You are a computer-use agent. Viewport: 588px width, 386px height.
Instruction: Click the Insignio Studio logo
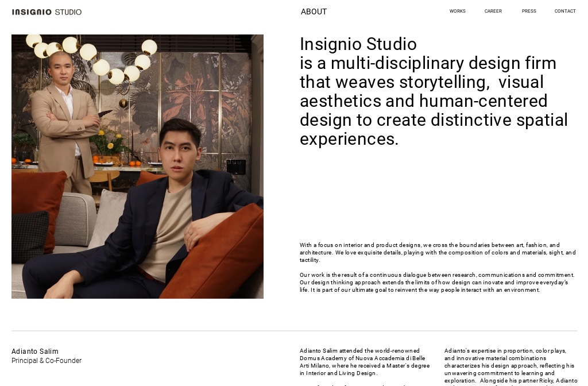[47, 11]
